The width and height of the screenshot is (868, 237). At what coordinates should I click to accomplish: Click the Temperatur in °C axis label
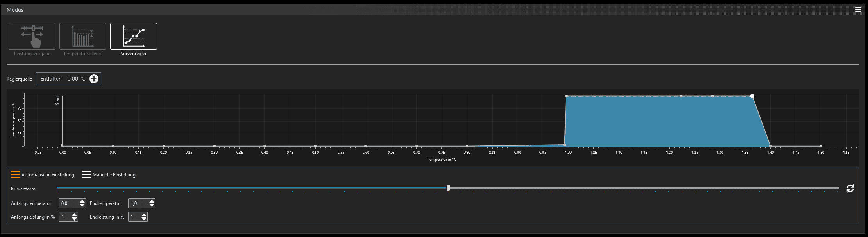click(442, 160)
